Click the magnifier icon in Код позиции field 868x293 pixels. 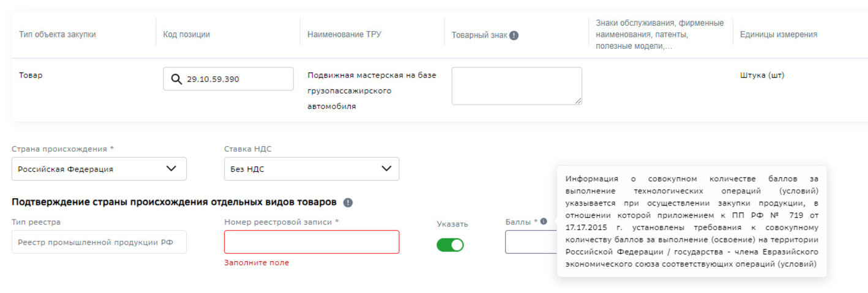click(176, 80)
